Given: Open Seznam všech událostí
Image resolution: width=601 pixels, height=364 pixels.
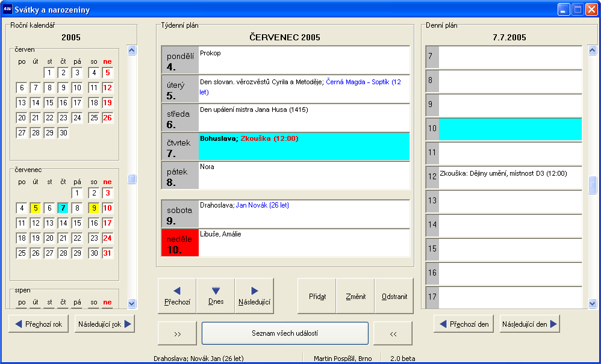Looking at the screenshot, I should (285, 333).
